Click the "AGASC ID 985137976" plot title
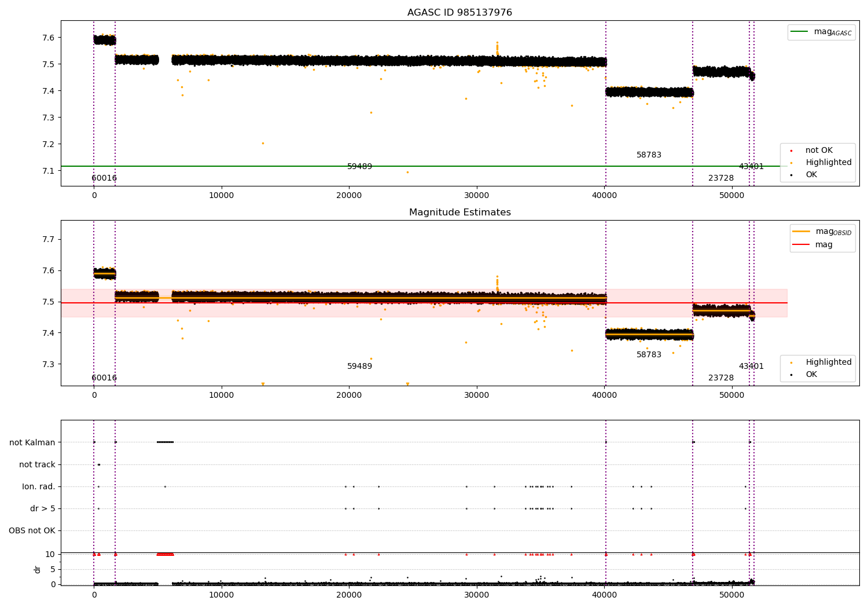 click(459, 13)
